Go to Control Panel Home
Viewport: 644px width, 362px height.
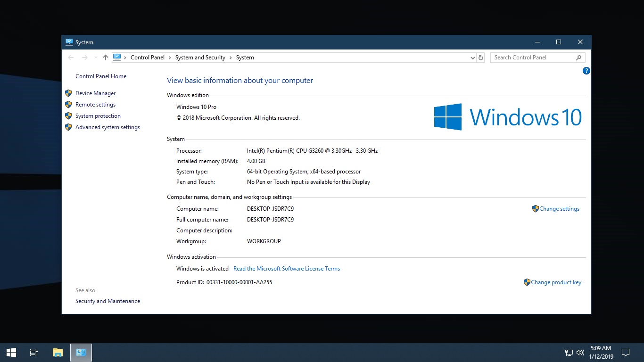coord(101,76)
